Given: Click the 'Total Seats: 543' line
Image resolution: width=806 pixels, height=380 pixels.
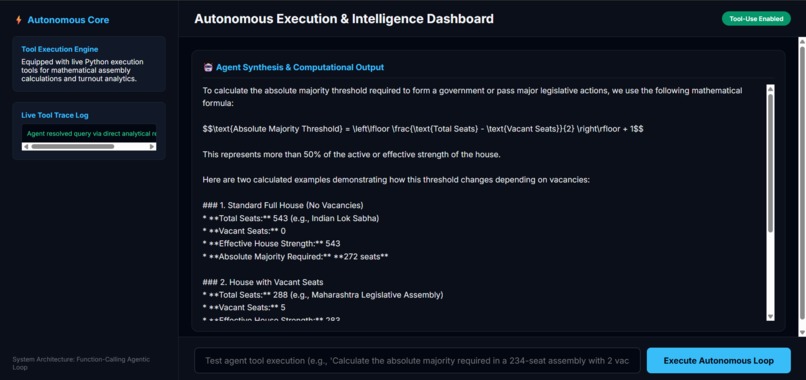Looking at the screenshot, I should (291, 219).
